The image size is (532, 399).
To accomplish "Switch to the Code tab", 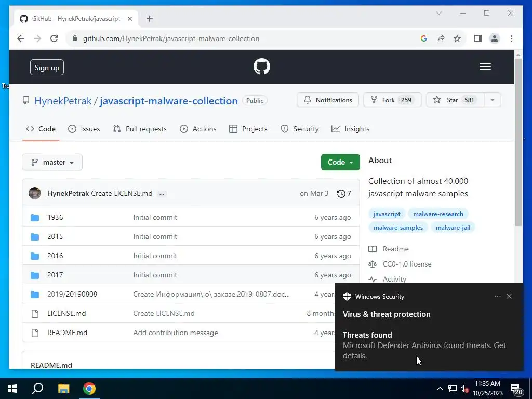I will coord(41,129).
